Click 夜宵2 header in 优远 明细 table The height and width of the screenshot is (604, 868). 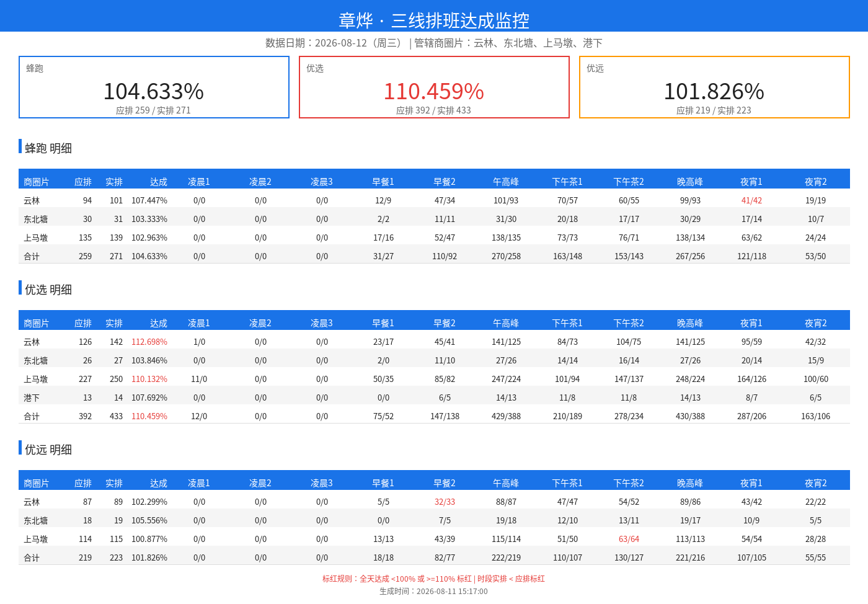pos(816,483)
